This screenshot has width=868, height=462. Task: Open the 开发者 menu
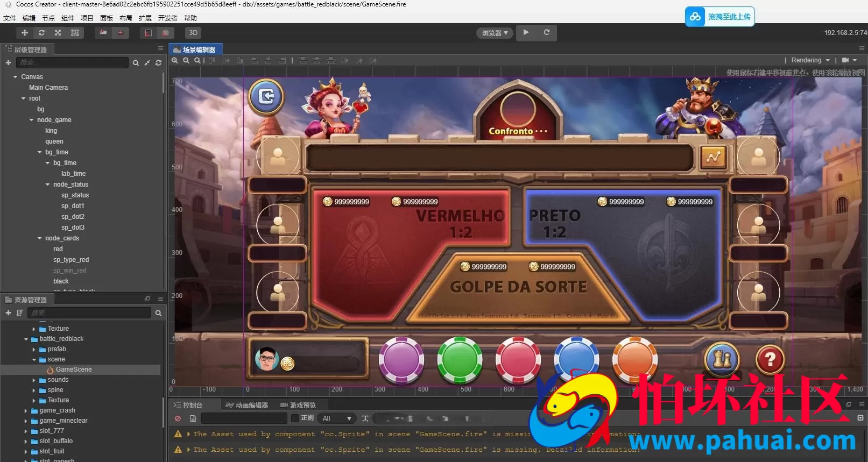pyautogui.click(x=168, y=18)
